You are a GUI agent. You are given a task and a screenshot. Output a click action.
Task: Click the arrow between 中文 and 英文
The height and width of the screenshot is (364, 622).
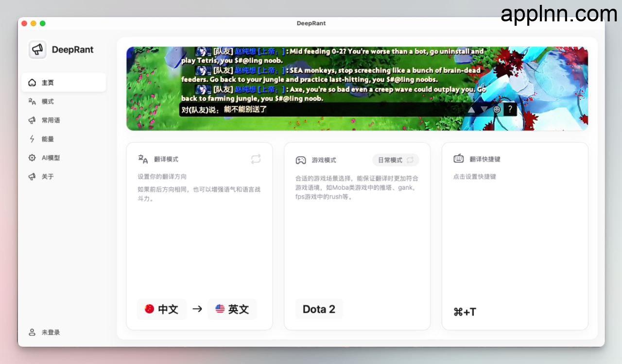[x=197, y=309]
